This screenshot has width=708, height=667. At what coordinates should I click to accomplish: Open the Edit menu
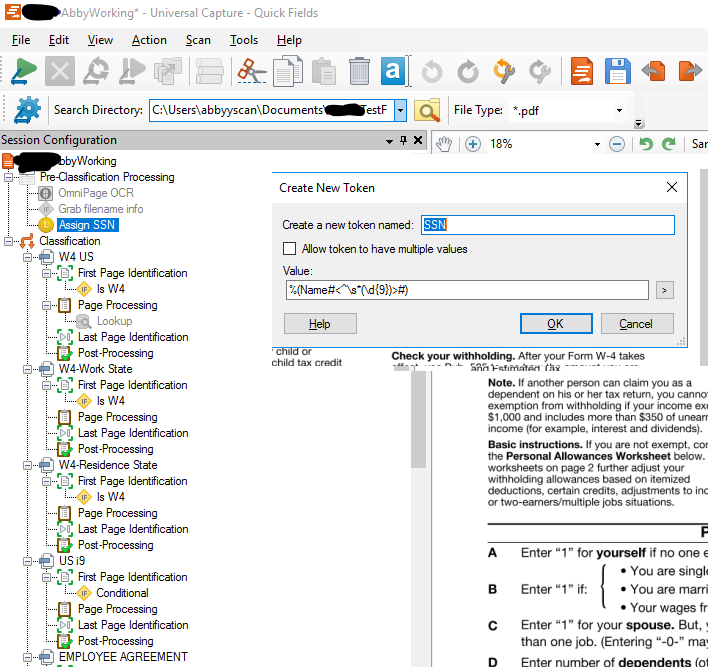[59, 40]
